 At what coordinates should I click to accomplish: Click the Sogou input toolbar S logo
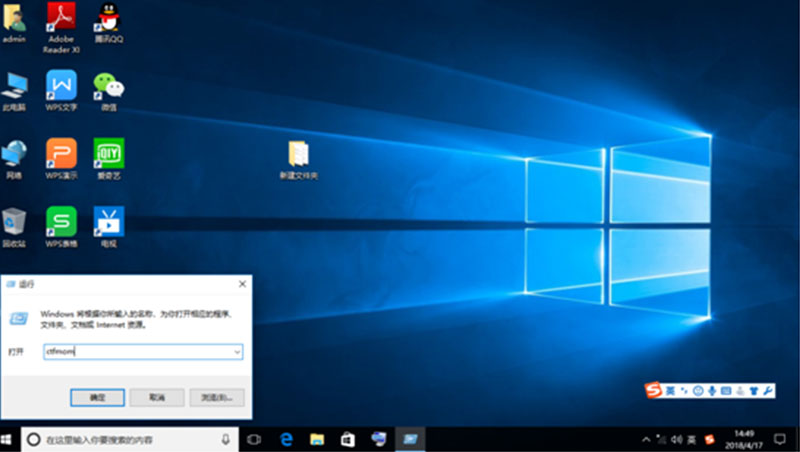[654, 388]
